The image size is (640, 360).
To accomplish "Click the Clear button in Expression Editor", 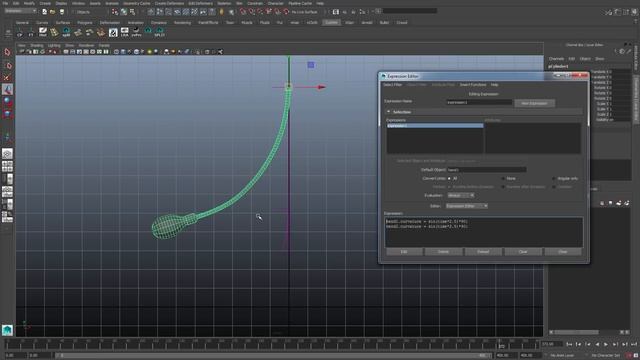I will pyautogui.click(x=523, y=252).
